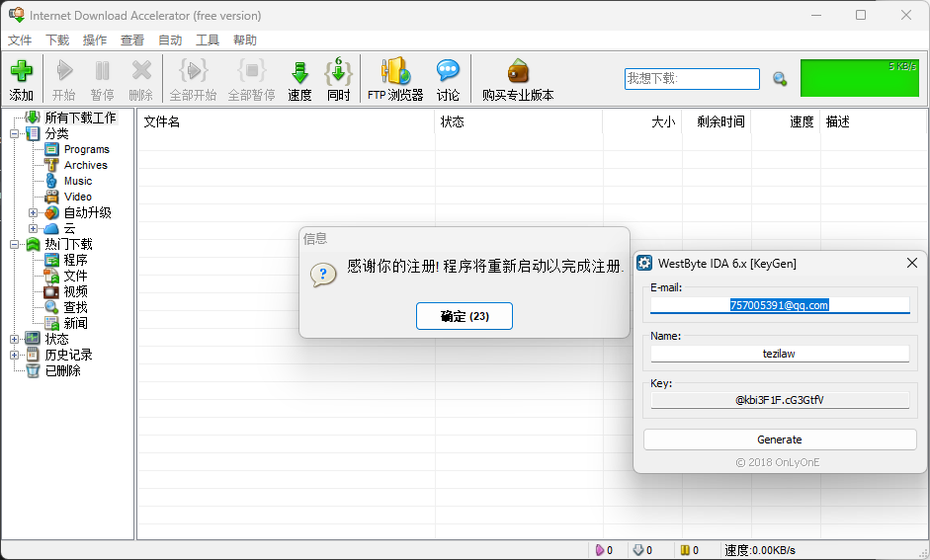Image resolution: width=930 pixels, height=560 pixels.
Task: Click the green speed graph panel
Action: pos(860,78)
